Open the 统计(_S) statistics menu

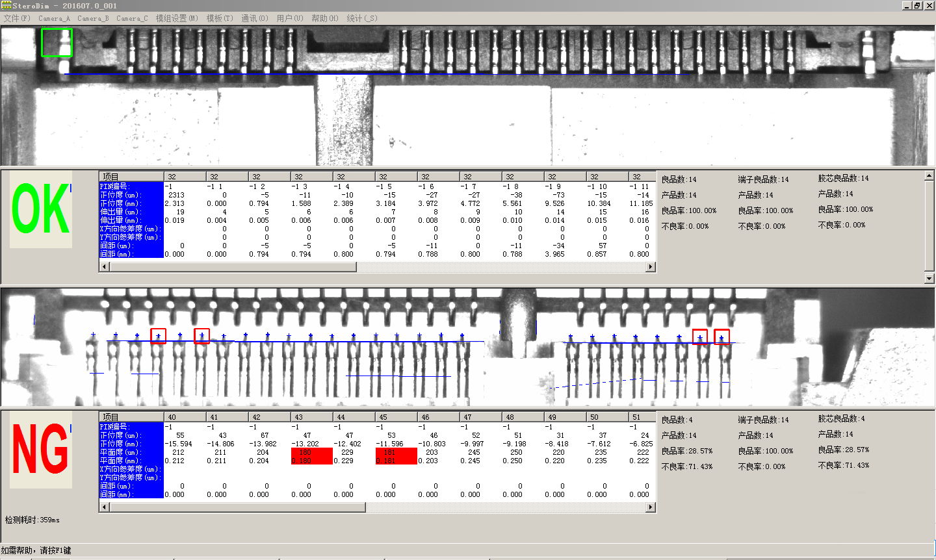click(x=362, y=18)
